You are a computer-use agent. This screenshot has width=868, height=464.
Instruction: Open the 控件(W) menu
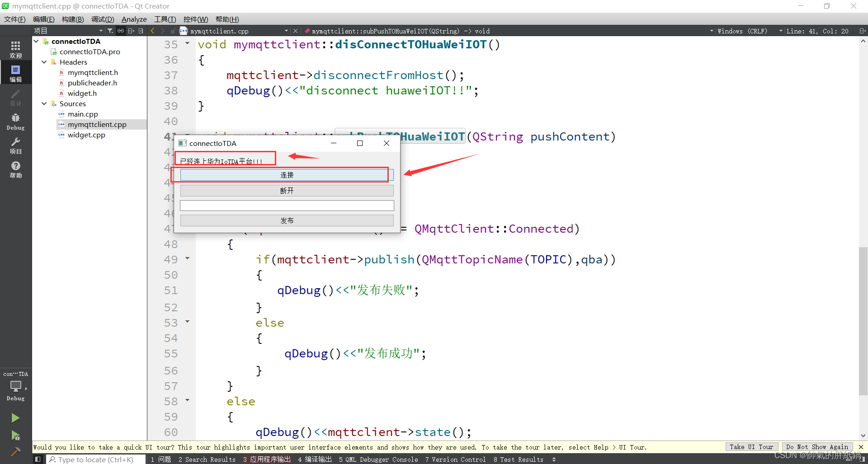[196, 19]
